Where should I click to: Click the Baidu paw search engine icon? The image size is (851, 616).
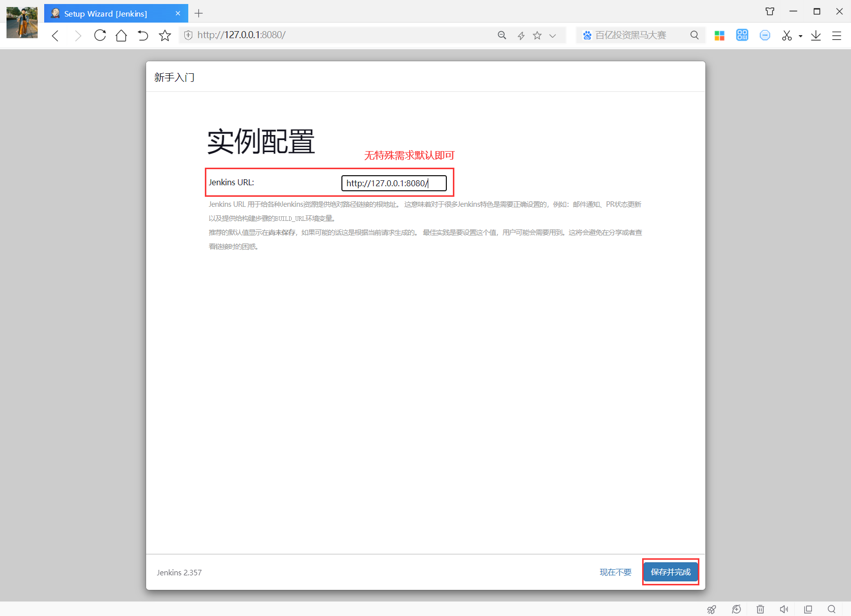(x=587, y=35)
